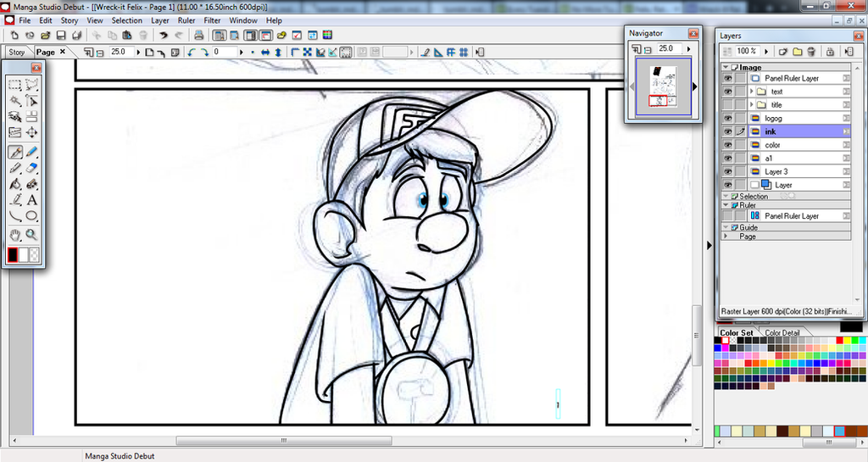The width and height of the screenshot is (868, 462).
Task: Click the Undo arrow icon
Action: coord(164,36)
